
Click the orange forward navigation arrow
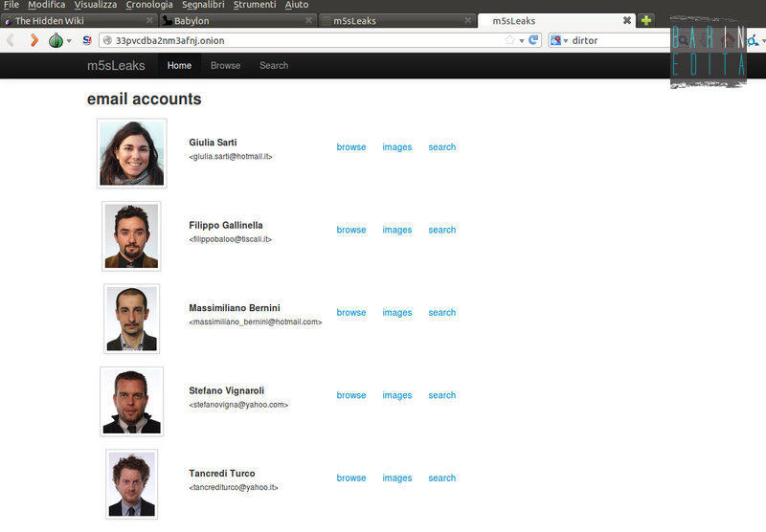(x=34, y=40)
